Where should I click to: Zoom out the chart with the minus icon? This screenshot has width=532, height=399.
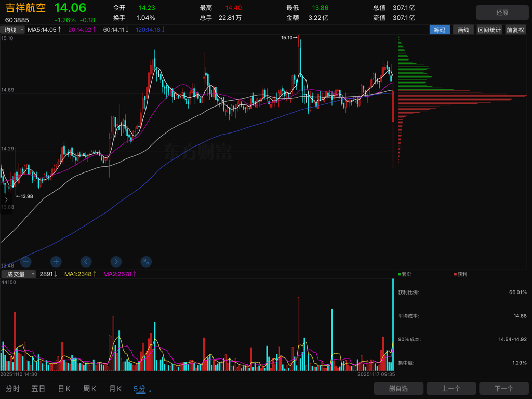pos(26,262)
